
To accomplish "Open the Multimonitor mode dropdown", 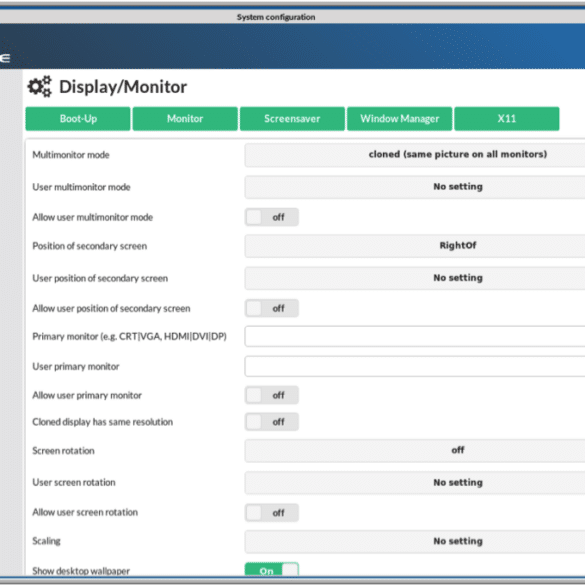I will pyautogui.click(x=415, y=155).
